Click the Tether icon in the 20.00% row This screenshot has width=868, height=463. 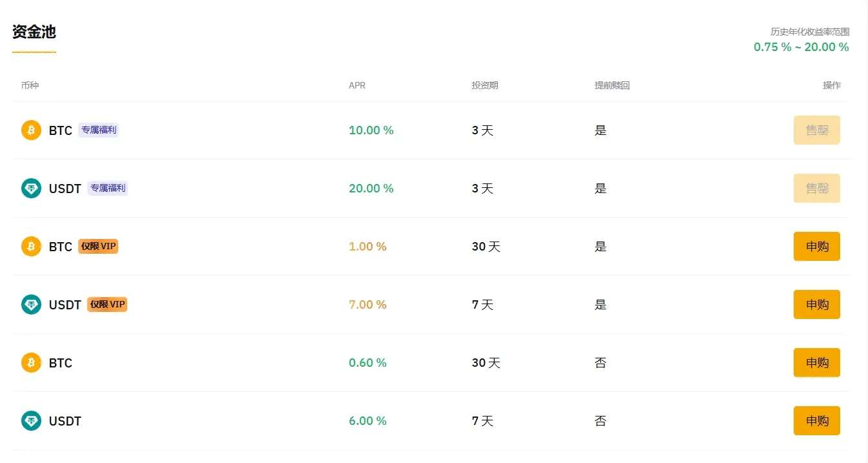click(x=31, y=188)
